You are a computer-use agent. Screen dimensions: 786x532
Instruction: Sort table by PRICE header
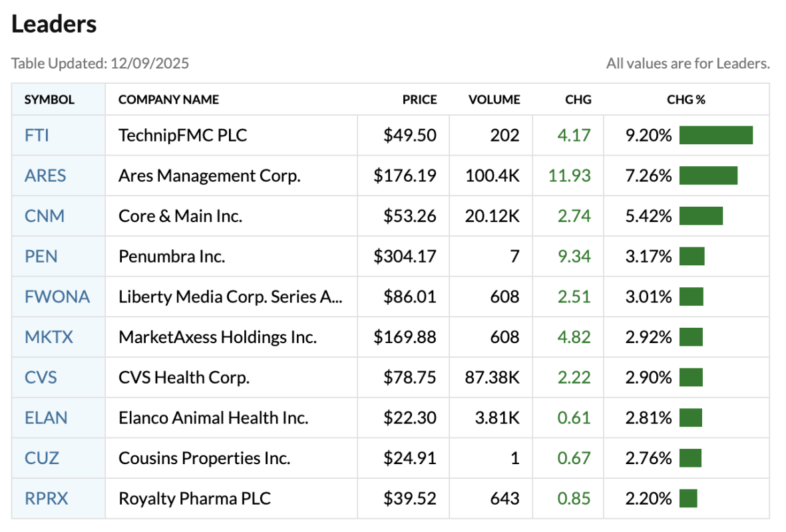coord(419,100)
